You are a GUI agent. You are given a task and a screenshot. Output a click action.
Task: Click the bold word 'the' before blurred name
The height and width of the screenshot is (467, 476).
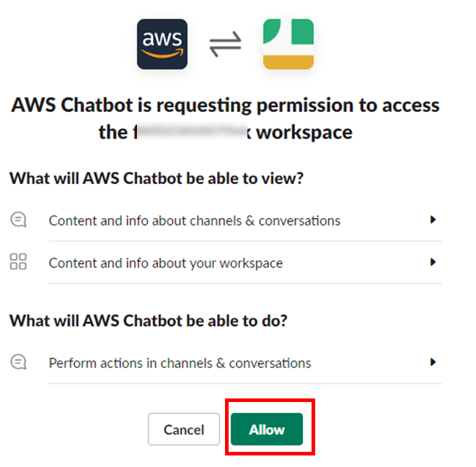tap(113, 132)
